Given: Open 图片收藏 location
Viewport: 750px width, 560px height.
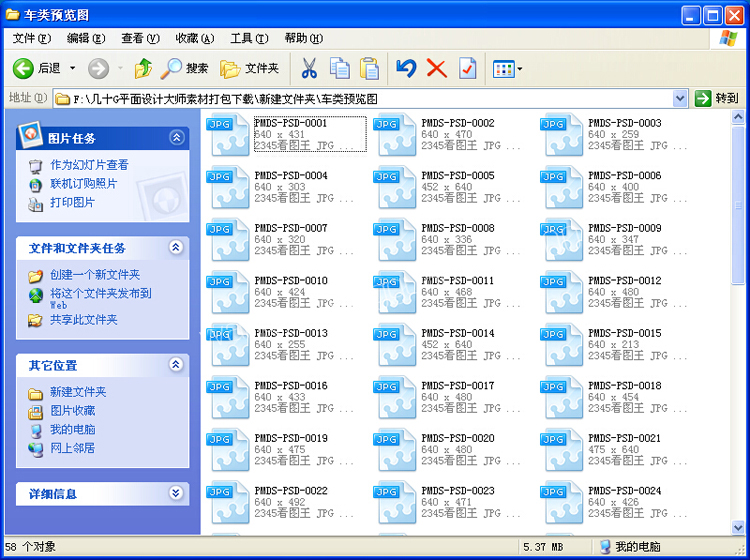Looking at the screenshot, I should (x=72, y=411).
